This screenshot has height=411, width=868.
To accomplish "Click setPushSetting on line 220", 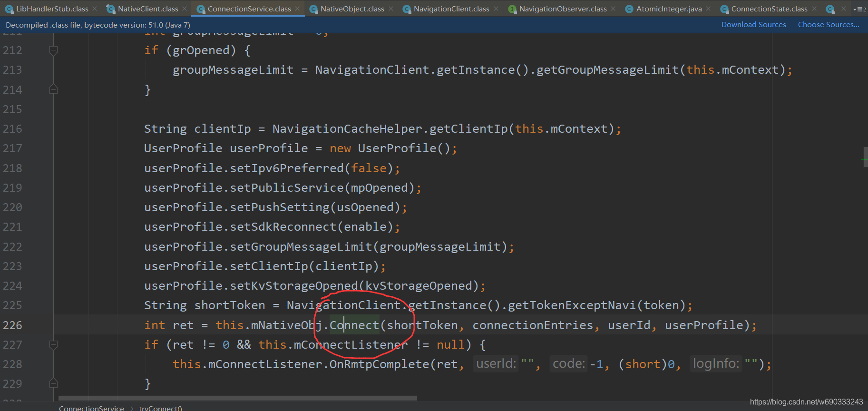I will point(280,207).
